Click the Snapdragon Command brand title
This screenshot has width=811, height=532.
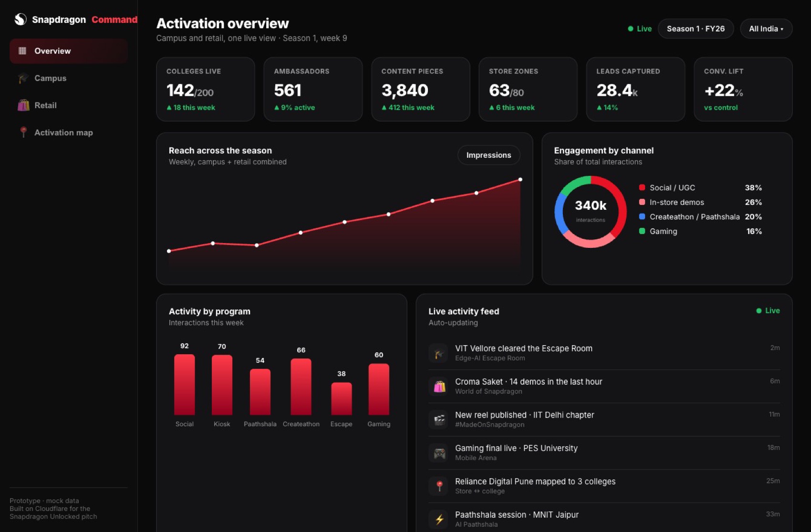point(84,20)
